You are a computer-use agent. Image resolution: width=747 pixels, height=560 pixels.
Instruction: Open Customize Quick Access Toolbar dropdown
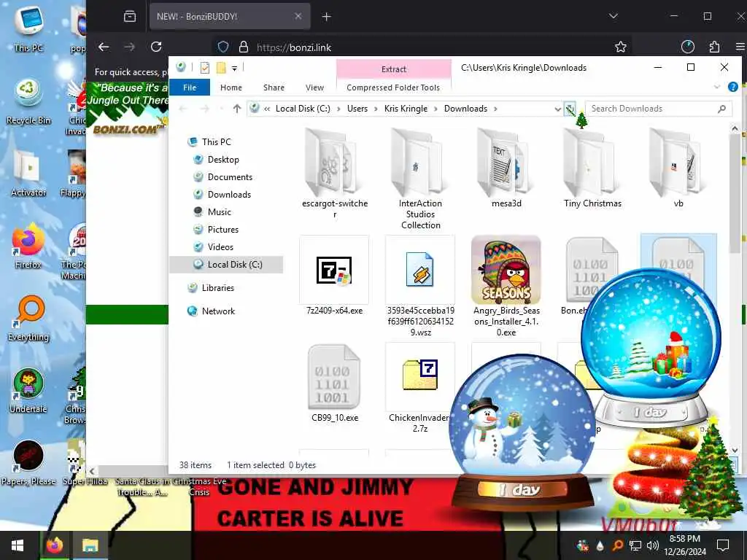(234, 69)
